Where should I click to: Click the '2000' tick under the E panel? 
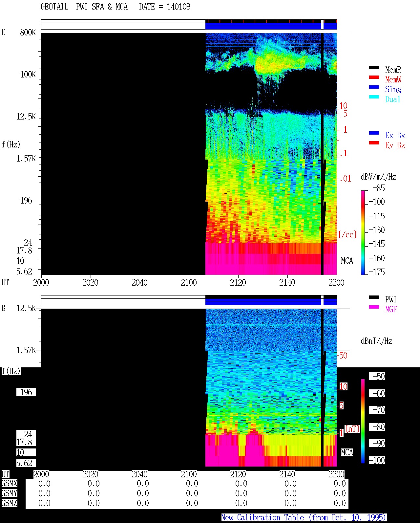pos(41,282)
